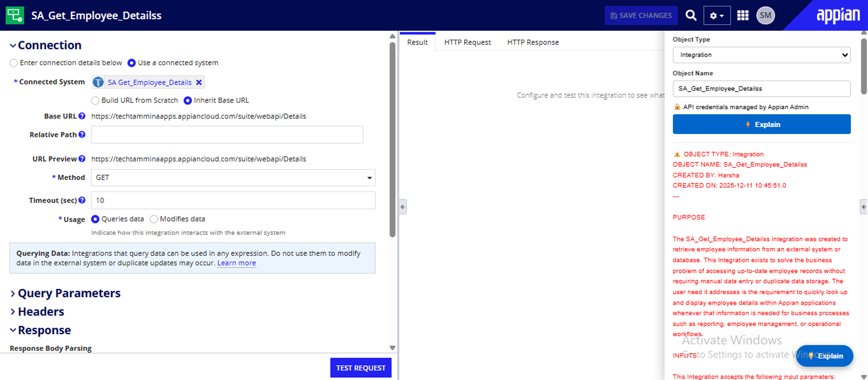Click the CREATED ON timestamp line
This screenshot has height=380, width=868.
[729, 186]
